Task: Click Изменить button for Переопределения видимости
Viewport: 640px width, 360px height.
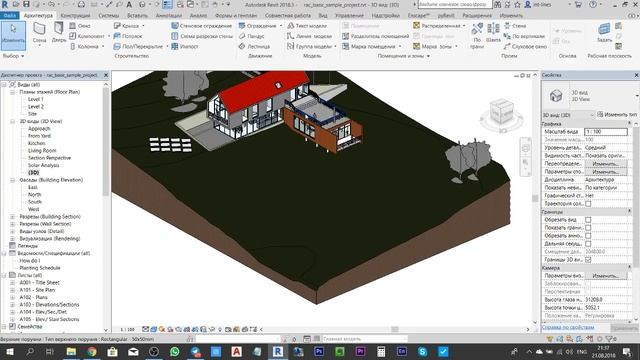Action: 606,164
